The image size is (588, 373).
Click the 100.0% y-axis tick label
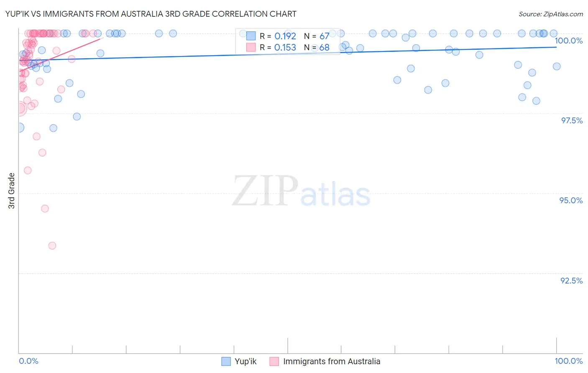(568, 41)
